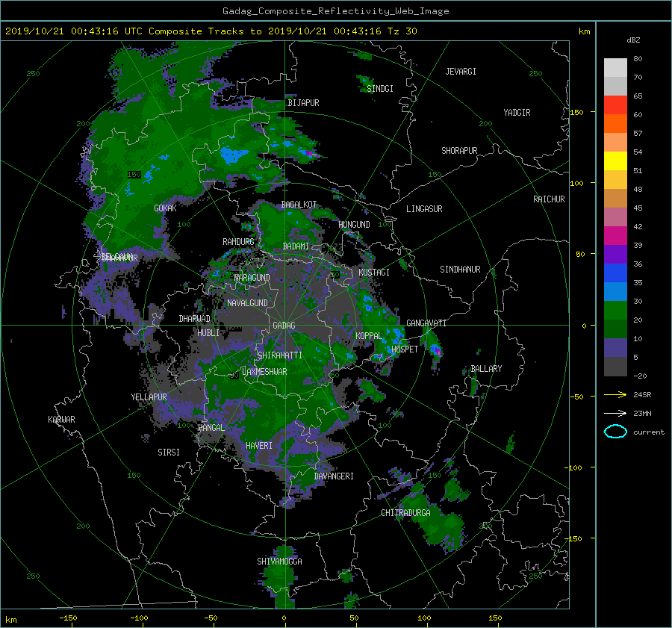
Task: Click the SHIVAMOGGA city label
Action: pyautogui.click(x=279, y=562)
